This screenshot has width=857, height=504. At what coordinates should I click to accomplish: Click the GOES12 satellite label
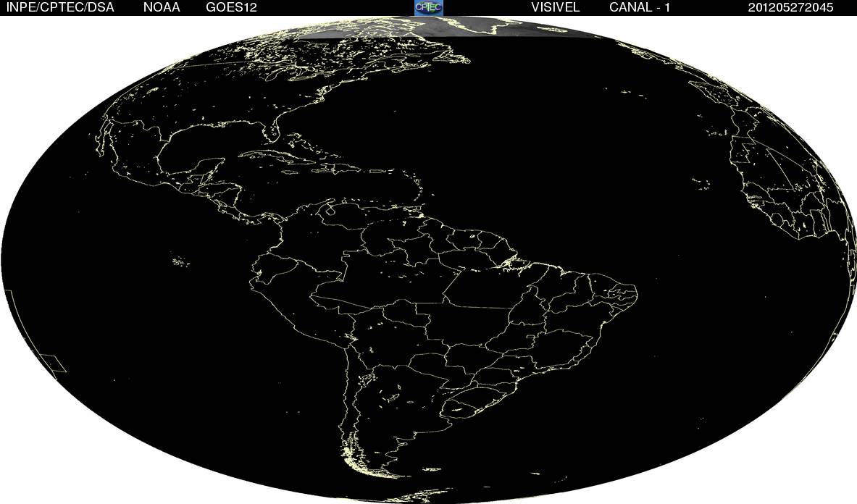click(x=231, y=8)
